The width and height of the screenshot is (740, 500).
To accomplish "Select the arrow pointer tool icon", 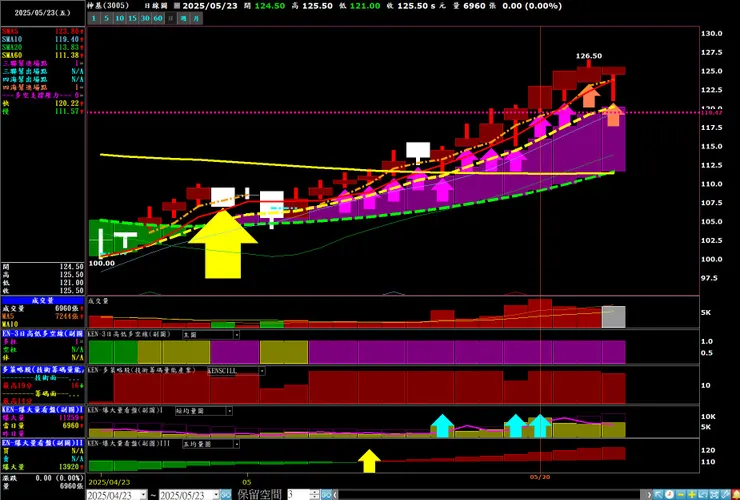I will pyautogui.click(x=658, y=495).
